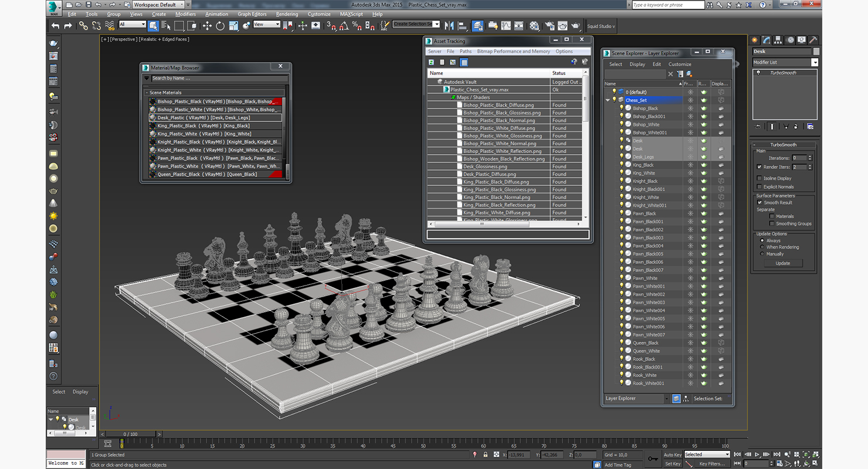The height and width of the screenshot is (469, 868).
Task: Toggle selection lock padlock in status bar
Action: [485, 454]
